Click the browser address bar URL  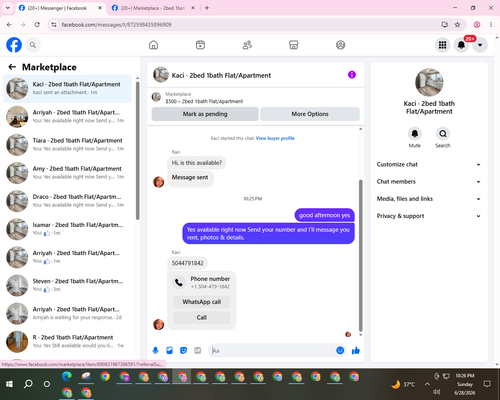coord(117,25)
